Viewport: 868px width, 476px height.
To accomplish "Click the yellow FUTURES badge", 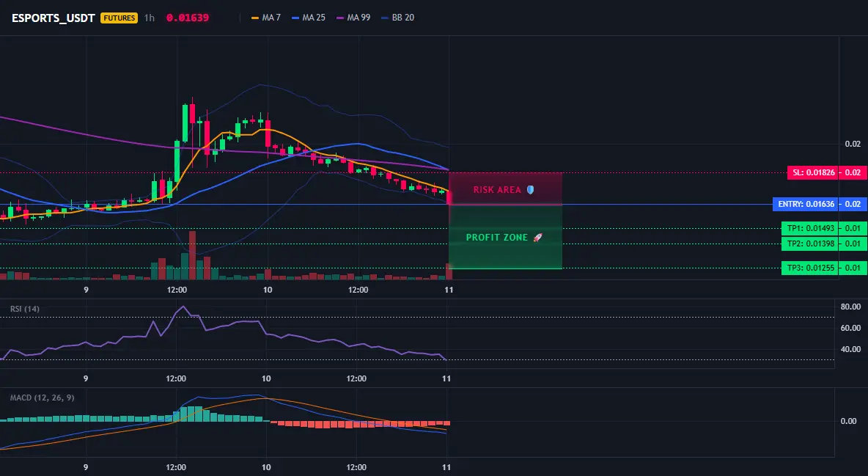I will 119,18.
